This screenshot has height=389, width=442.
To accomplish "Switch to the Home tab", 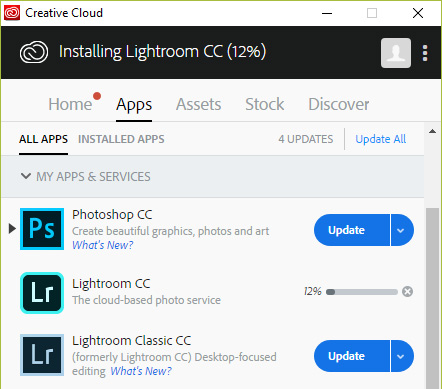I will tap(70, 104).
